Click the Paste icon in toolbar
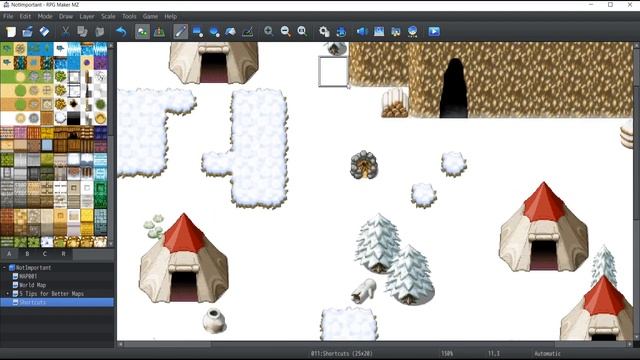Viewport: 640px width, 360px height. click(99, 31)
